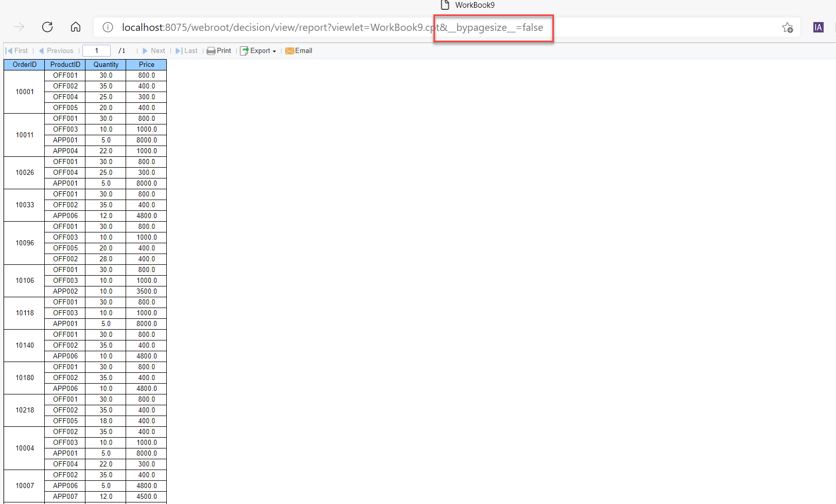Viewport: 836px width, 504px height.
Task: Jump to the Last page
Action: 187,50
